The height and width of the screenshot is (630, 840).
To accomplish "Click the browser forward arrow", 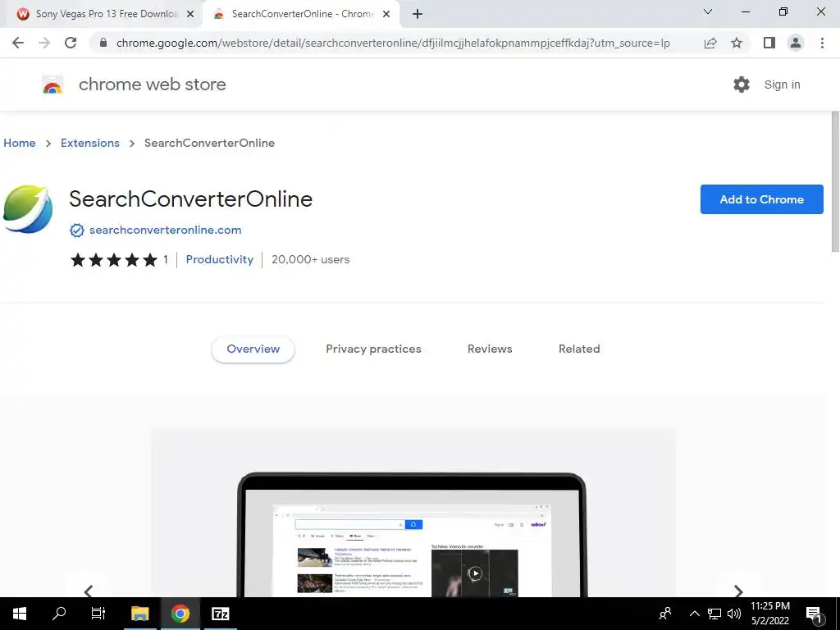I will pyautogui.click(x=44, y=43).
